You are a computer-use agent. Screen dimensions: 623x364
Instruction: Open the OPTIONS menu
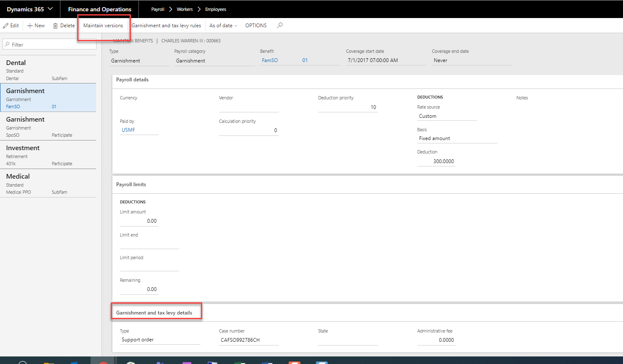tap(256, 26)
